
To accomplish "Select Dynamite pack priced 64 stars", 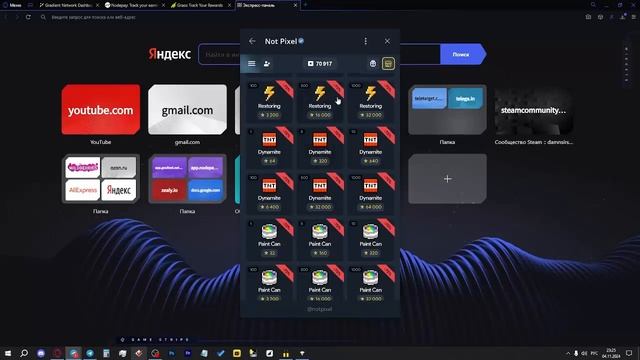I will (269, 147).
